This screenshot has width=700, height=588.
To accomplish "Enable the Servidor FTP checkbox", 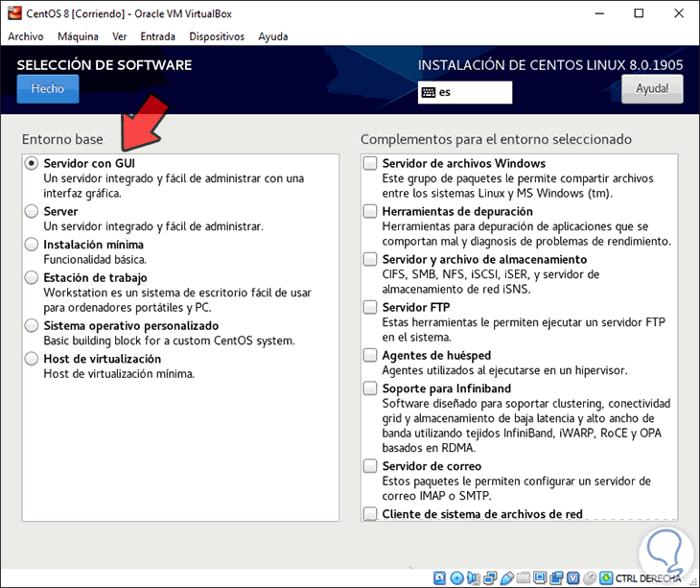I will coord(370,307).
